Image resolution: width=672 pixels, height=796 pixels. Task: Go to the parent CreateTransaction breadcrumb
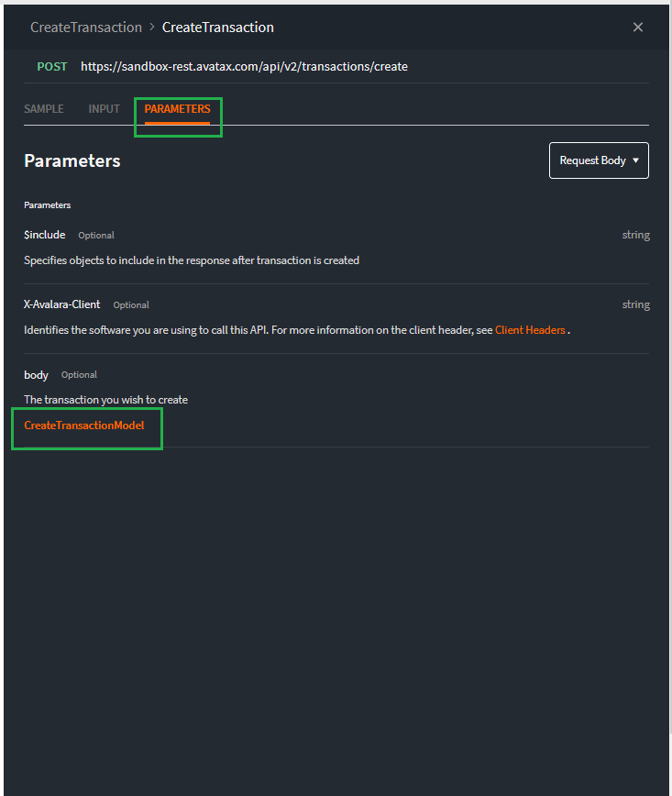coord(85,28)
